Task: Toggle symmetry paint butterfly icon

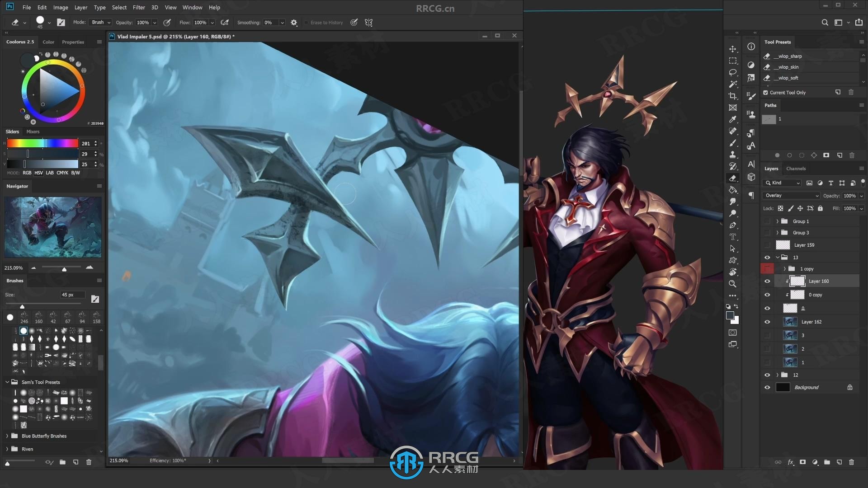Action: [x=369, y=23]
